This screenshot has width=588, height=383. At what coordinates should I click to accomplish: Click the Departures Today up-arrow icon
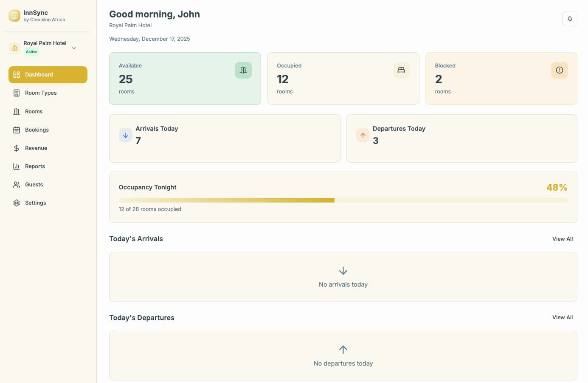pyautogui.click(x=363, y=135)
